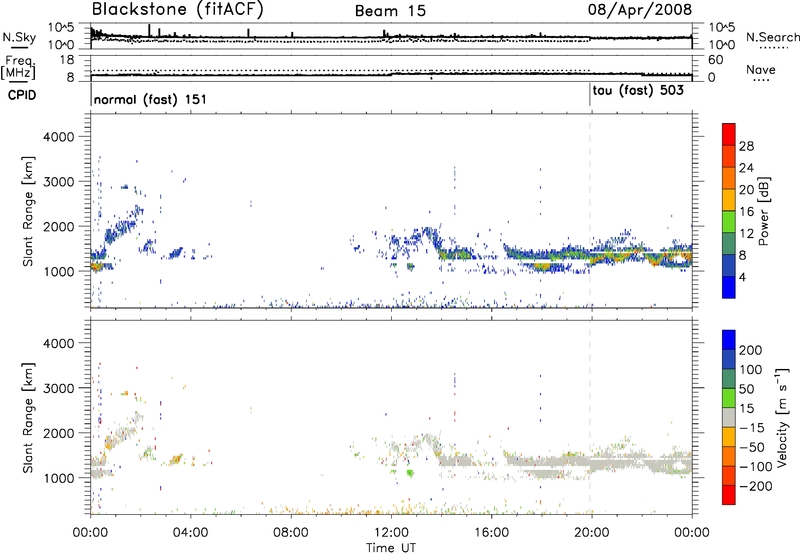
Task: Click the '2000' tick of the velocity panel
Action: (59, 433)
